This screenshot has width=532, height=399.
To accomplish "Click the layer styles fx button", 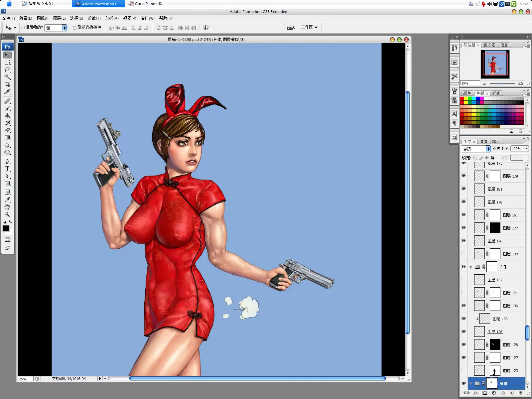I will point(476,393).
